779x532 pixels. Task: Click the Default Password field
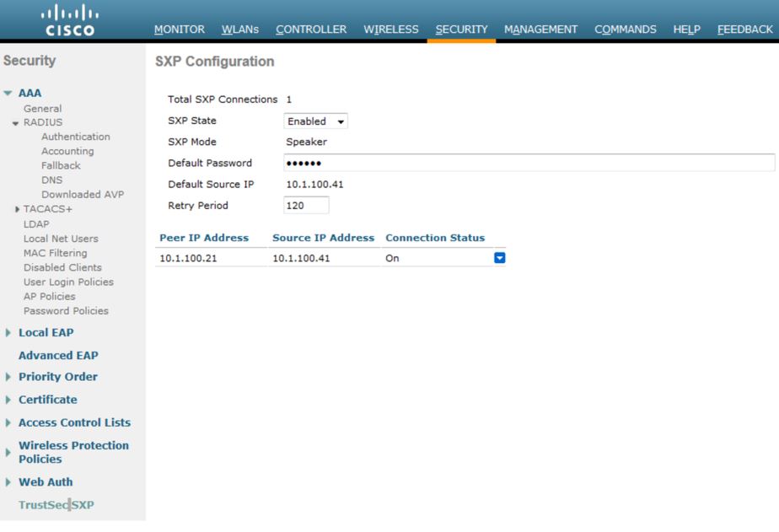pos(529,163)
